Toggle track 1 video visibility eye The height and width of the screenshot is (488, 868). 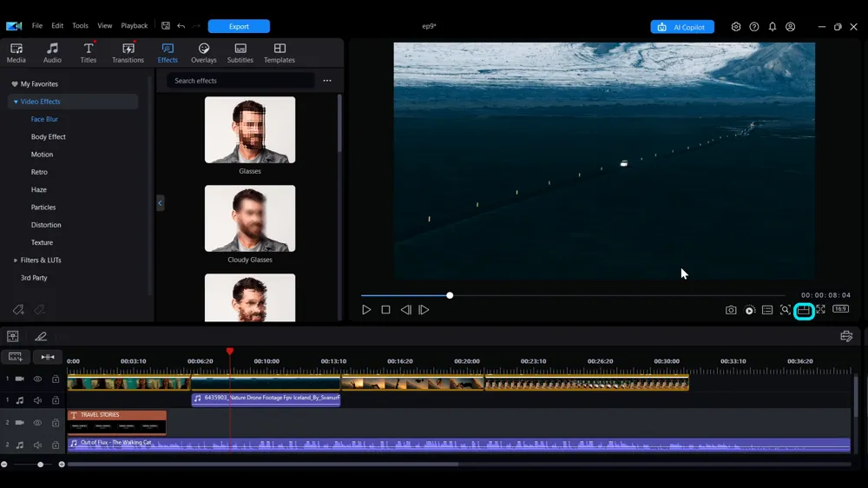(37, 379)
